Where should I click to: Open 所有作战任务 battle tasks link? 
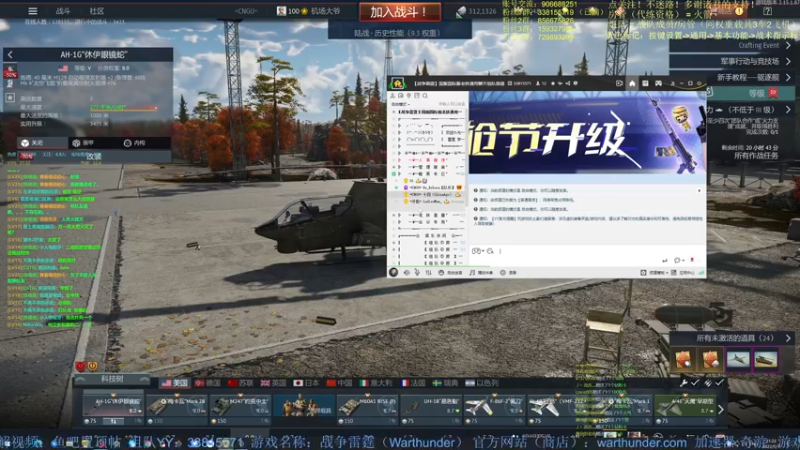coord(756,156)
